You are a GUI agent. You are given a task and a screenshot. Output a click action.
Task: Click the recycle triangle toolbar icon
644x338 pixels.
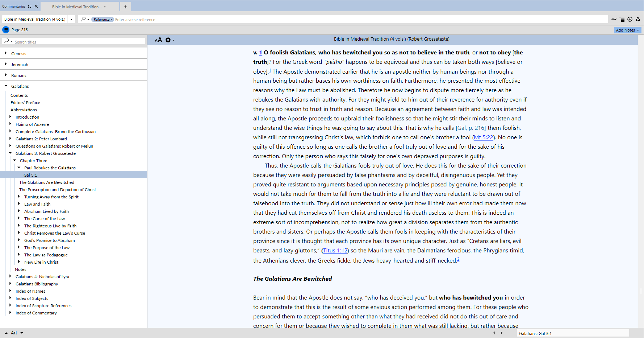pyautogui.click(x=638, y=19)
